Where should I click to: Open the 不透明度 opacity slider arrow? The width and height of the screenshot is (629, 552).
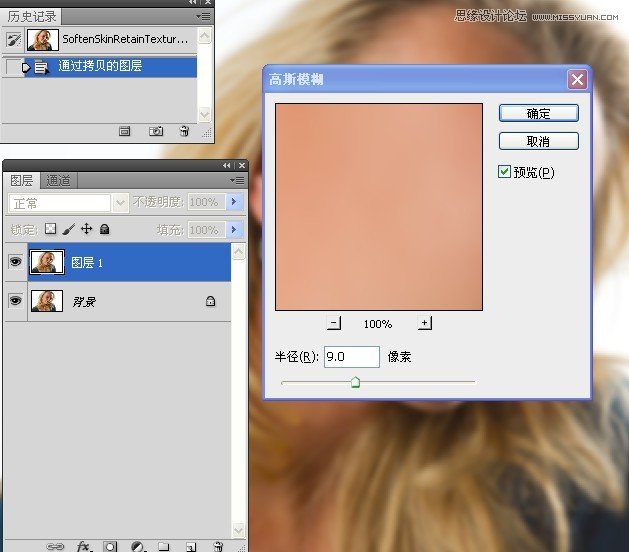(234, 201)
